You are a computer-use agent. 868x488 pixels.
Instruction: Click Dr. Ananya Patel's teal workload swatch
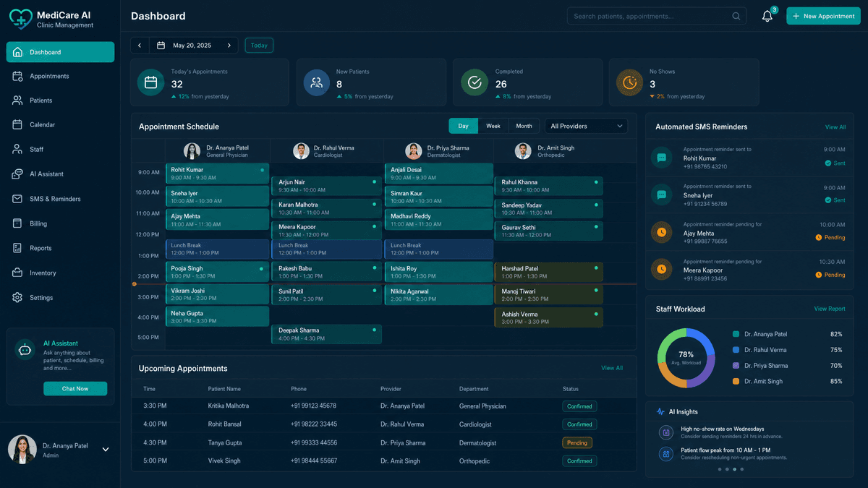[736, 334]
